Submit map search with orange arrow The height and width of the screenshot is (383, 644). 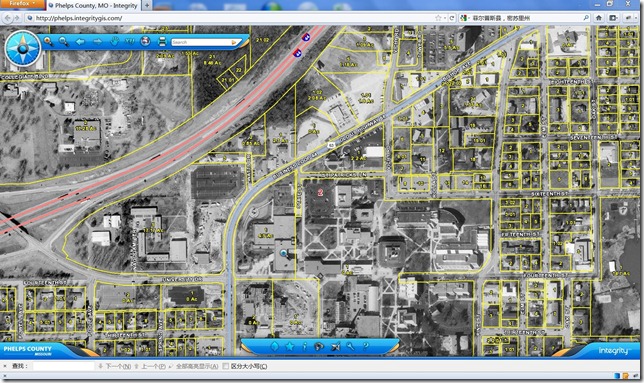click(x=235, y=42)
